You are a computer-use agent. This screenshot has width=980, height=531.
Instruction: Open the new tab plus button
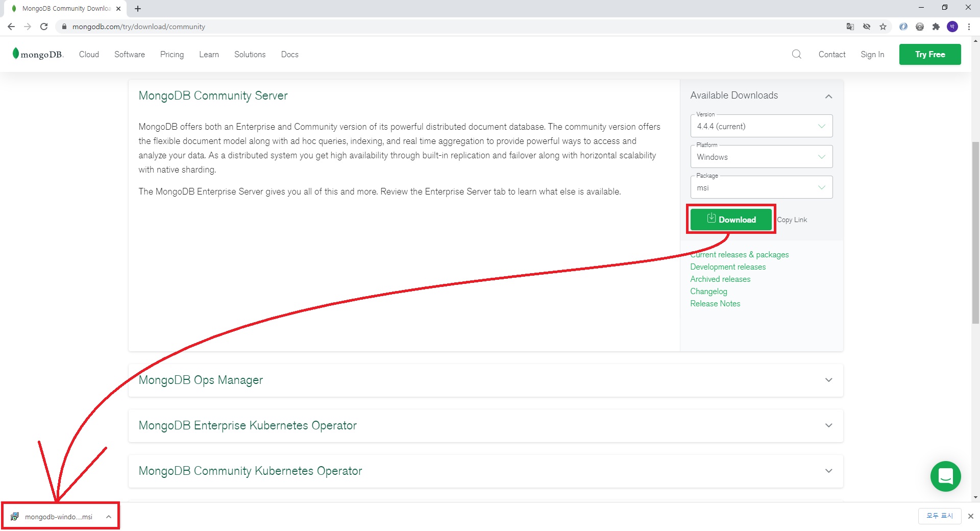coord(138,9)
